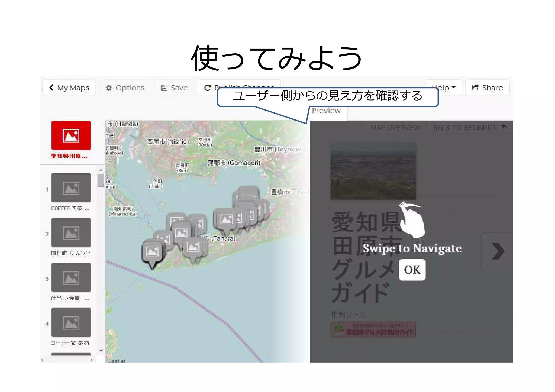Open the Help dropdown menu

click(x=443, y=88)
